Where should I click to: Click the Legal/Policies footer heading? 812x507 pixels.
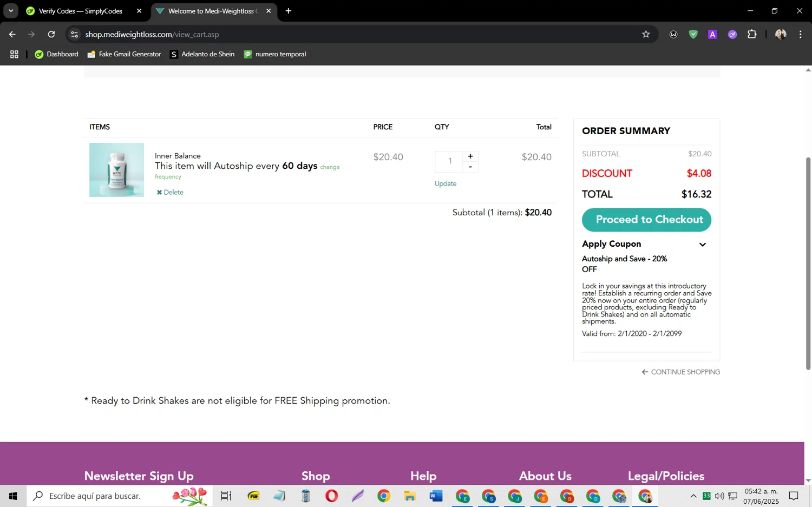coord(666,476)
